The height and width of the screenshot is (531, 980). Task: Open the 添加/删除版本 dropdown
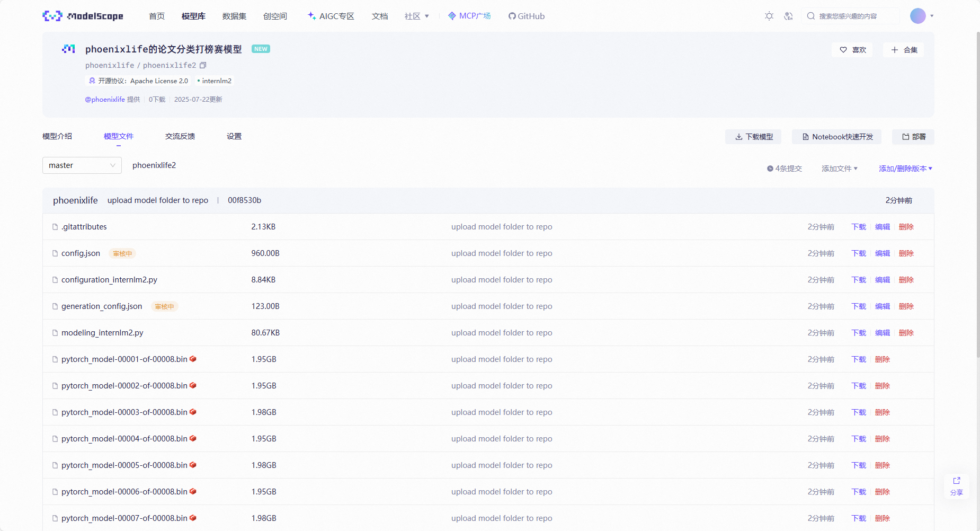[x=906, y=169]
